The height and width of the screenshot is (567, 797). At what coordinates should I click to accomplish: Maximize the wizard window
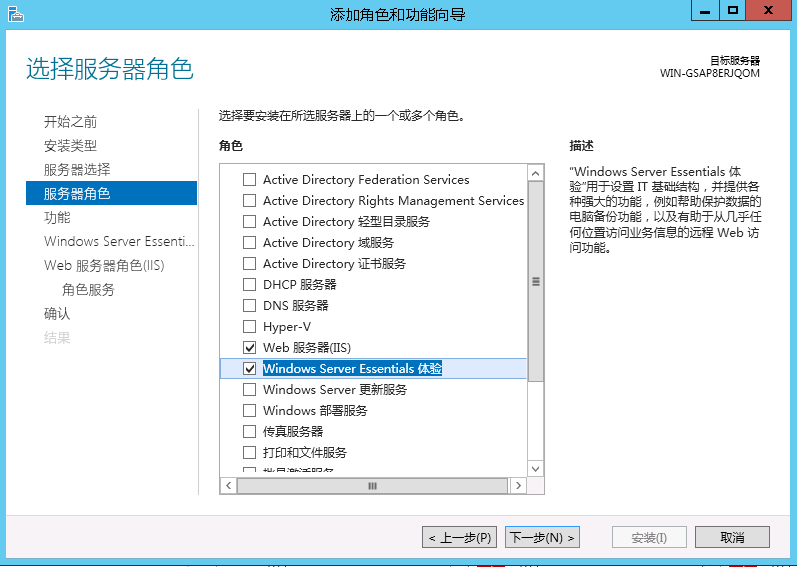(x=732, y=11)
